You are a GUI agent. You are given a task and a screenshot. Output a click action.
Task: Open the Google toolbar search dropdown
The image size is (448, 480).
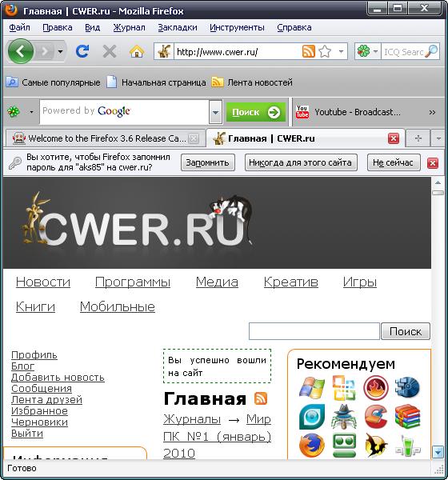pos(215,112)
